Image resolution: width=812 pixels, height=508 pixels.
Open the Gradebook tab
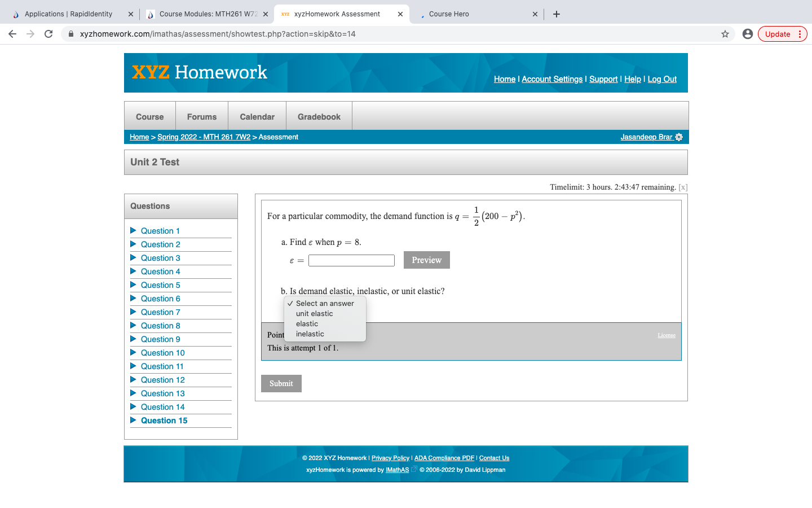point(319,116)
